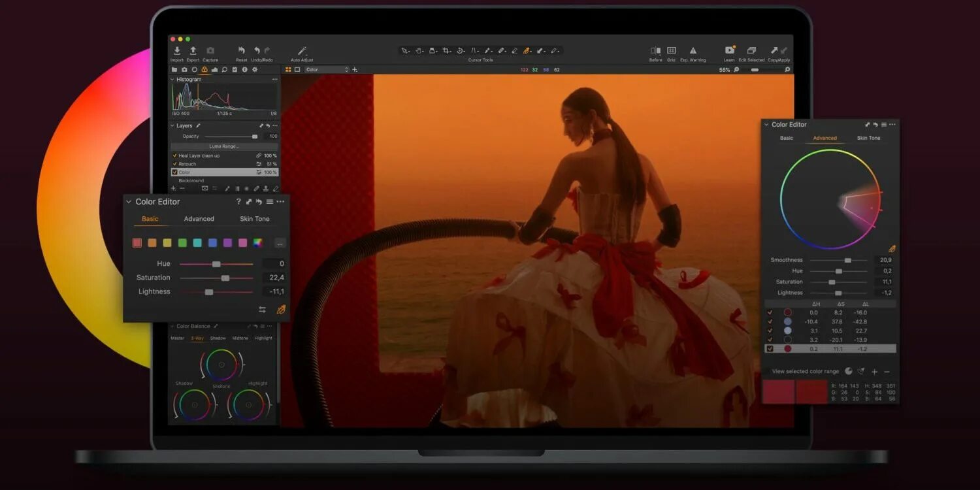Select the Rotate cursor tool
Image resolution: width=980 pixels, height=490 pixels.
(x=460, y=50)
